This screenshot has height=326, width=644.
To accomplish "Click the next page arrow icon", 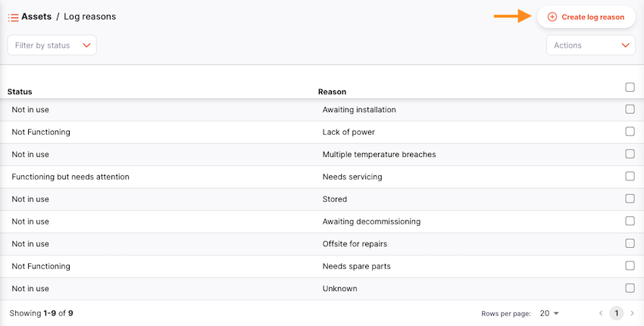I will (632, 313).
